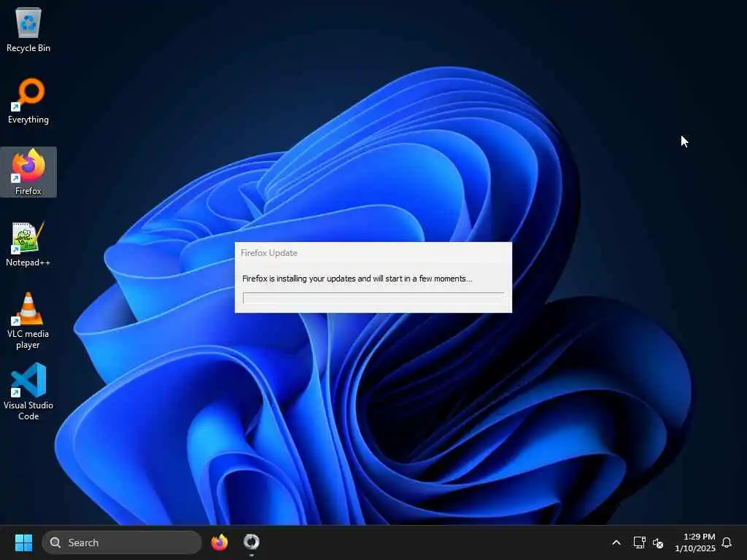This screenshot has width=747, height=560.
Task: Open the clock and date flyout
Action: coord(694,542)
